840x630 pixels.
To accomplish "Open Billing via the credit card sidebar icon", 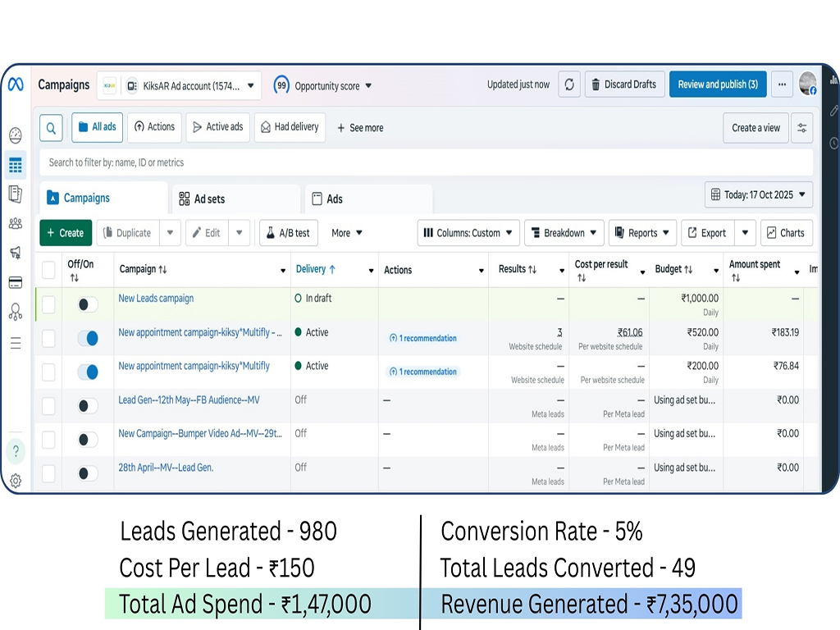I will pos(15,281).
